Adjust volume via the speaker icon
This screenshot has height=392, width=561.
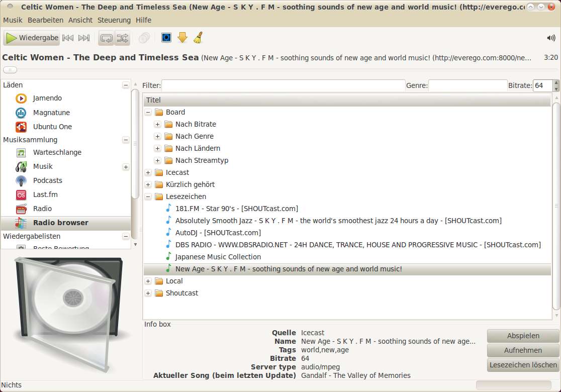[551, 38]
